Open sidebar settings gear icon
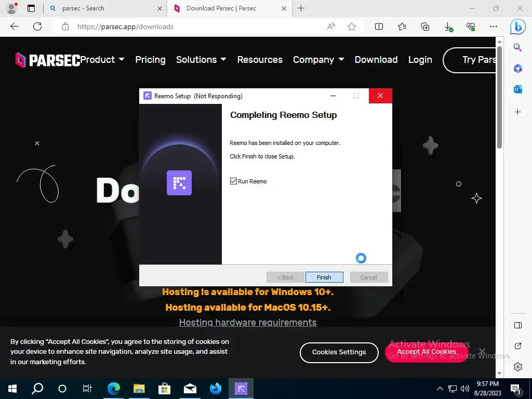This screenshot has width=532, height=399. point(518,367)
